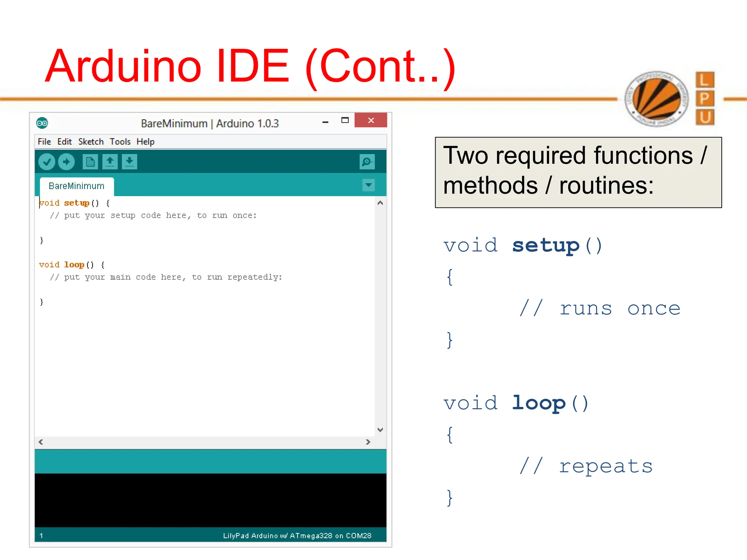Click the editor scroll down arrow
Screen dimensions: 747x560
380,430
